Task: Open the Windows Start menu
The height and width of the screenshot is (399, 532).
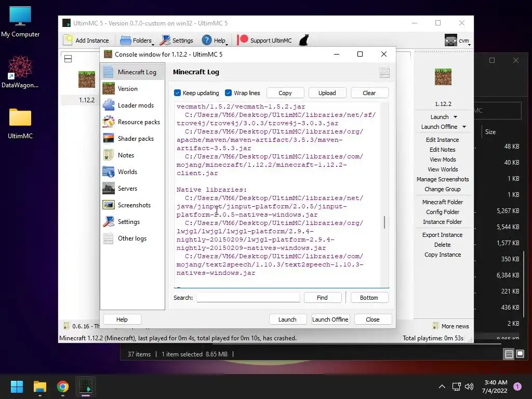Action: (x=17, y=387)
